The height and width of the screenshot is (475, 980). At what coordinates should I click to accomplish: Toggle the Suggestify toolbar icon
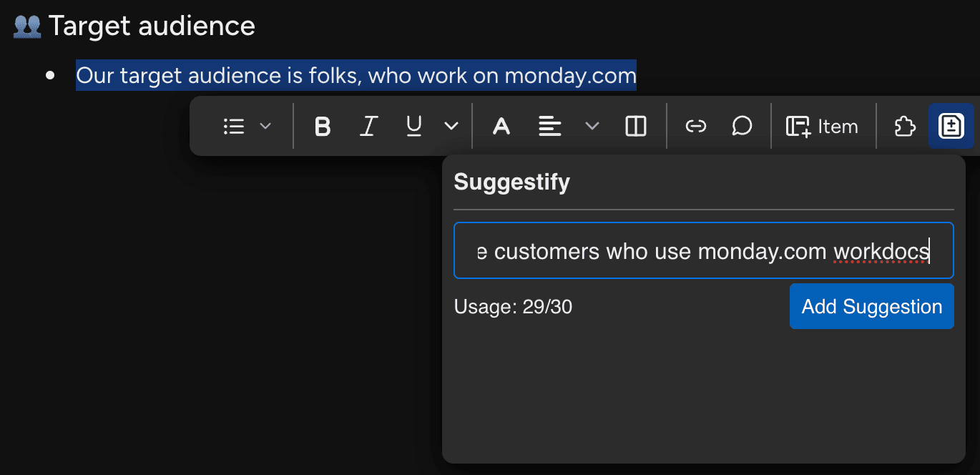(x=951, y=127)
